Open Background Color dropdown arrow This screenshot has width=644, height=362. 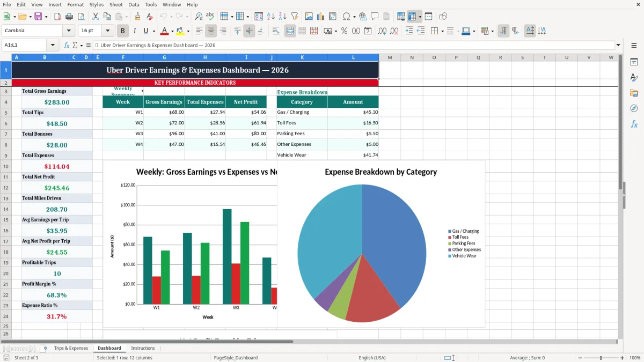pos(188,31)
